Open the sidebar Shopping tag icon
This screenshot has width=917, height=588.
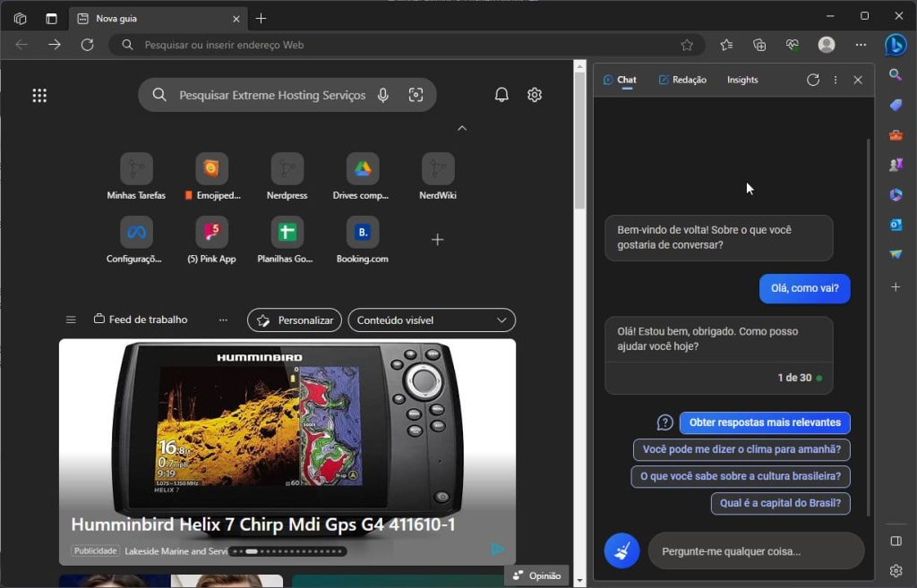[896, 106]
